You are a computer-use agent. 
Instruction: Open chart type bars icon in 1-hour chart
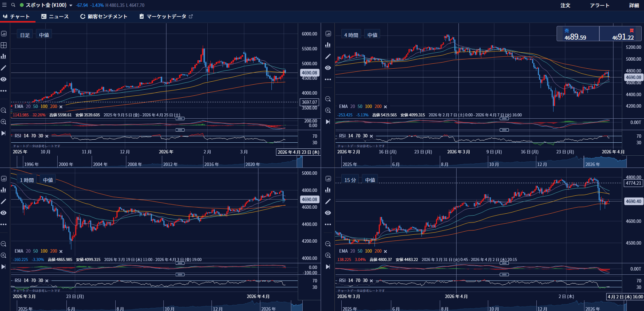(x=4, y=190)
